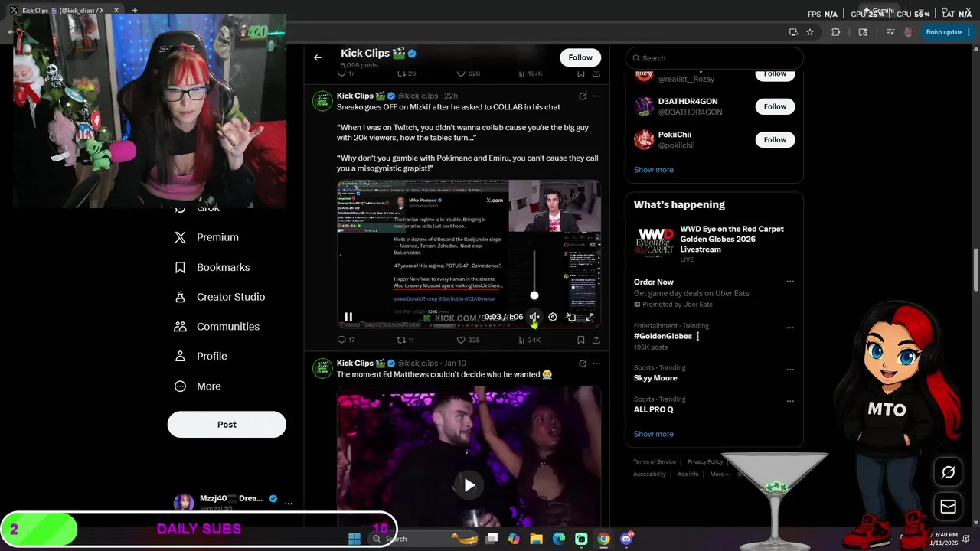Bookmark the Sneako goes OFF post
The width and height of the screenshot is (980, 551).
coord(580,340)
